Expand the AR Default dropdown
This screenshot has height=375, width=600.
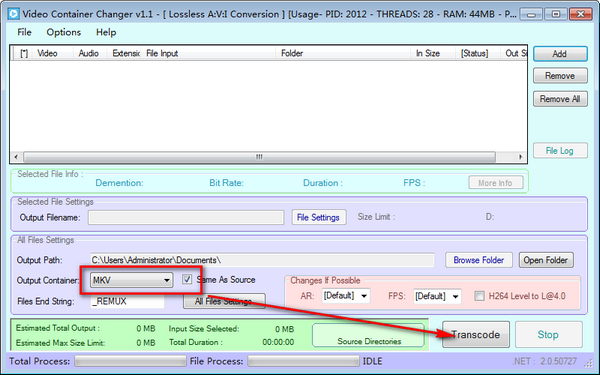click(x=346, y=296)
